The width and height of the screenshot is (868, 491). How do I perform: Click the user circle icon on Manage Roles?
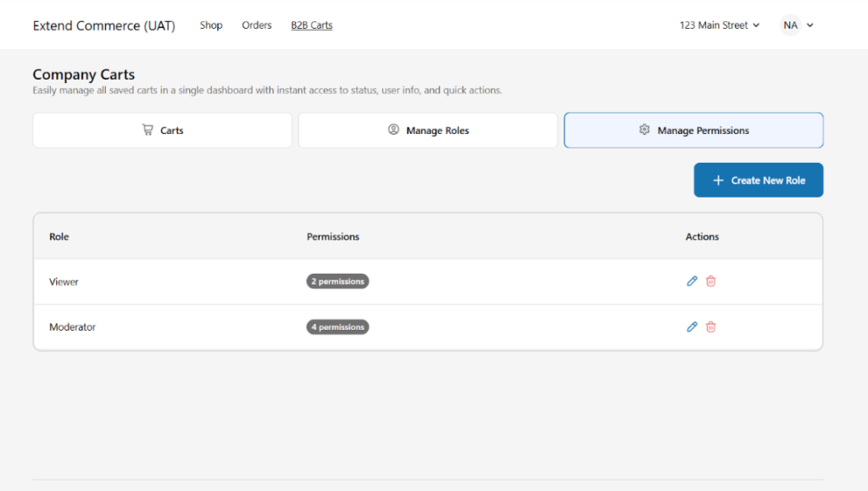(393, 130)
